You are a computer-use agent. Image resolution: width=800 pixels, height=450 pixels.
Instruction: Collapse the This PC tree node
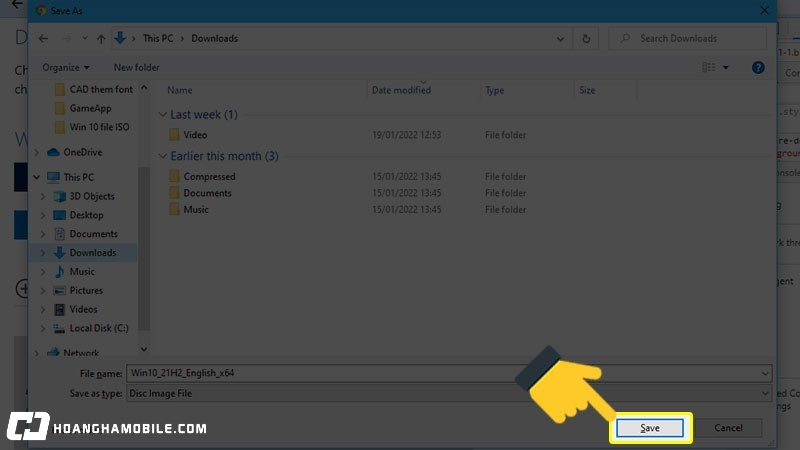point(37,177)
